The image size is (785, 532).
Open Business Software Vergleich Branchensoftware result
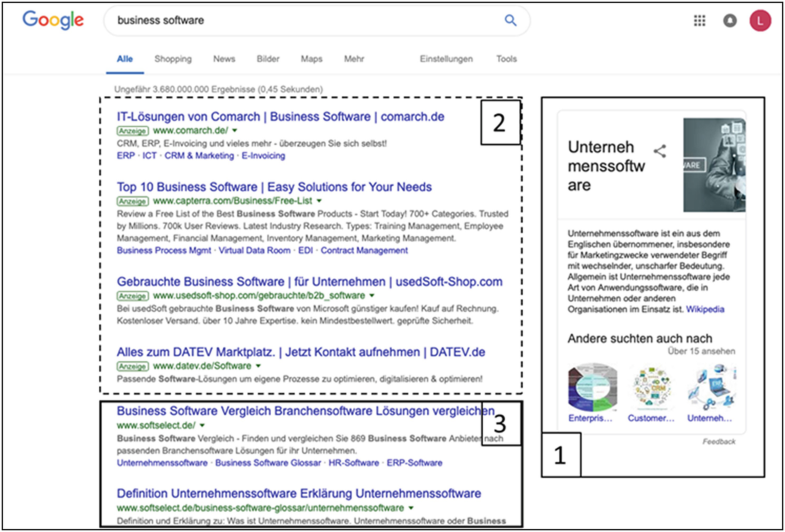coord(305,411)
